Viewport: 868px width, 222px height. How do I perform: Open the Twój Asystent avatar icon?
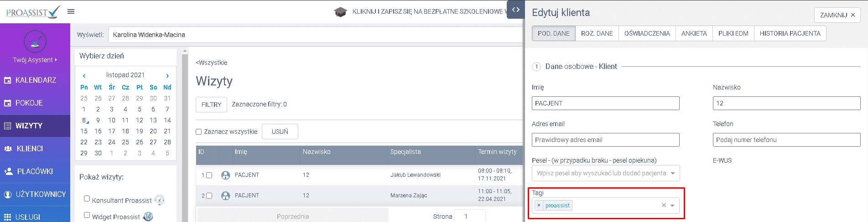click(x=35, y=42)
